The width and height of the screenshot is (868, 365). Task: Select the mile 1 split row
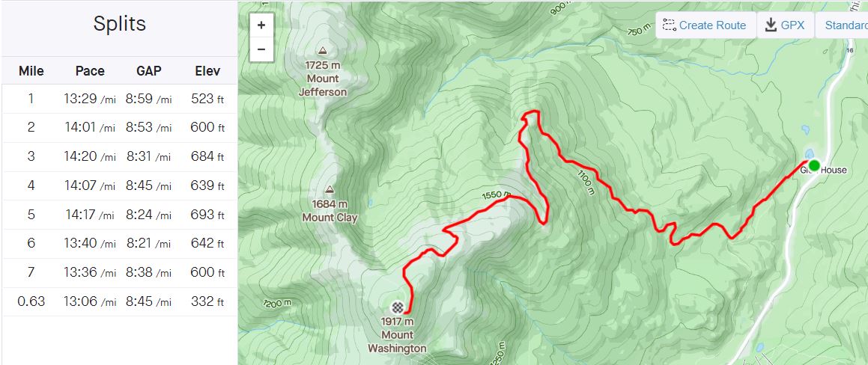[120, 99]
